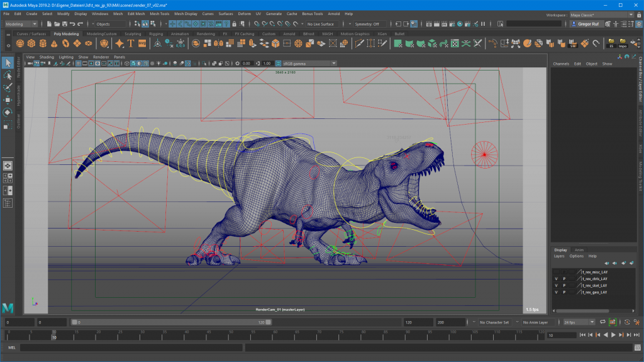Create a polygon cylinder from the shelf
The height and width of the screenshot is (362, 644).
(43, 43)
